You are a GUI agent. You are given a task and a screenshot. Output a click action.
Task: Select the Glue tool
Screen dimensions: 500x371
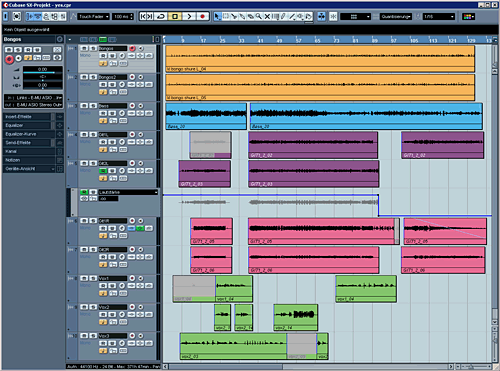click(242, 16)
